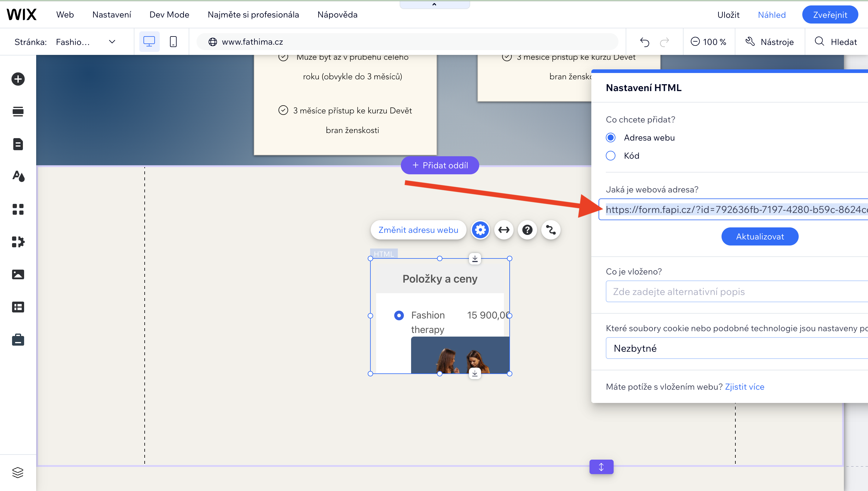
Task: Open the 'Dev Mode' menu
Action: coord(169,14)
